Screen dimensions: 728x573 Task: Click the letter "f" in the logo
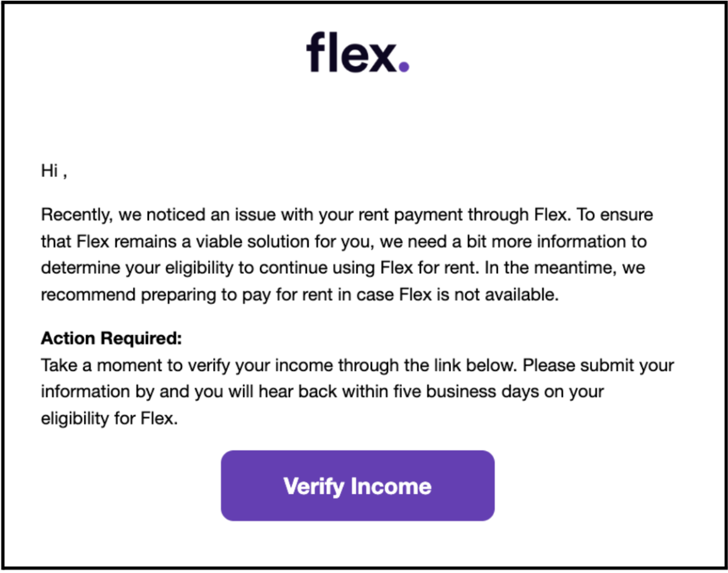[x=315, y=52]
